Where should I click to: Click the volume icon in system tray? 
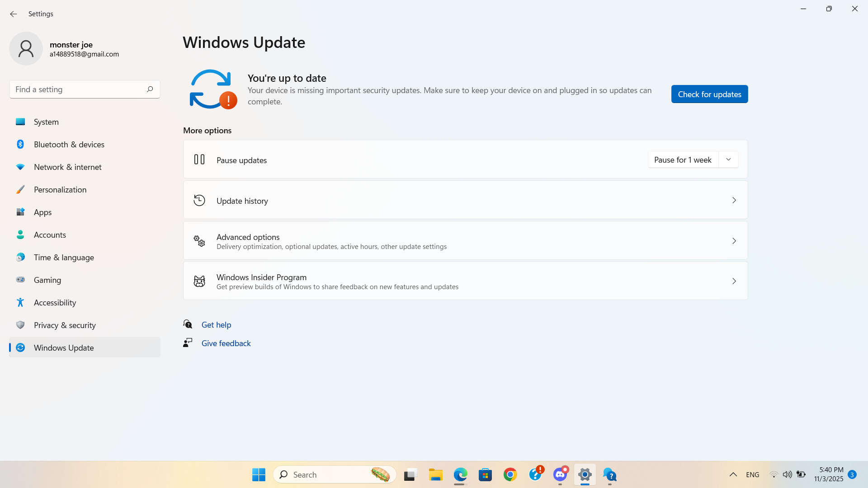787,474
